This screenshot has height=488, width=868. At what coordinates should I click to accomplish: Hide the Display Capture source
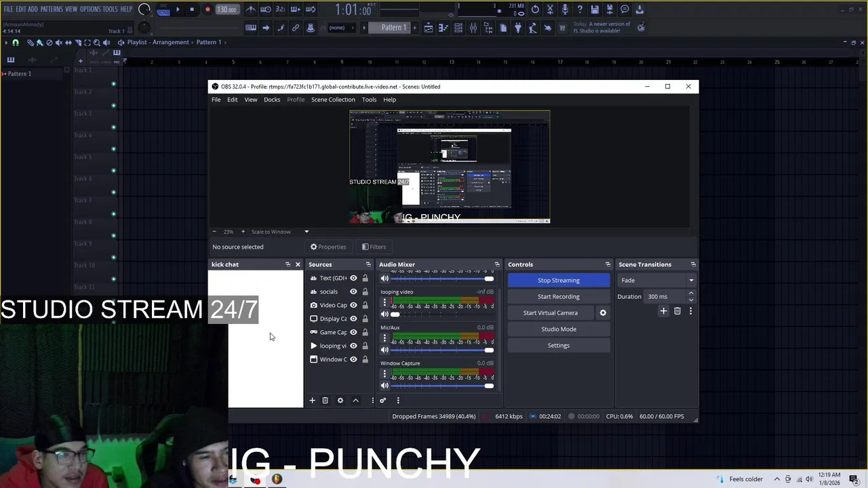(353, 319)
